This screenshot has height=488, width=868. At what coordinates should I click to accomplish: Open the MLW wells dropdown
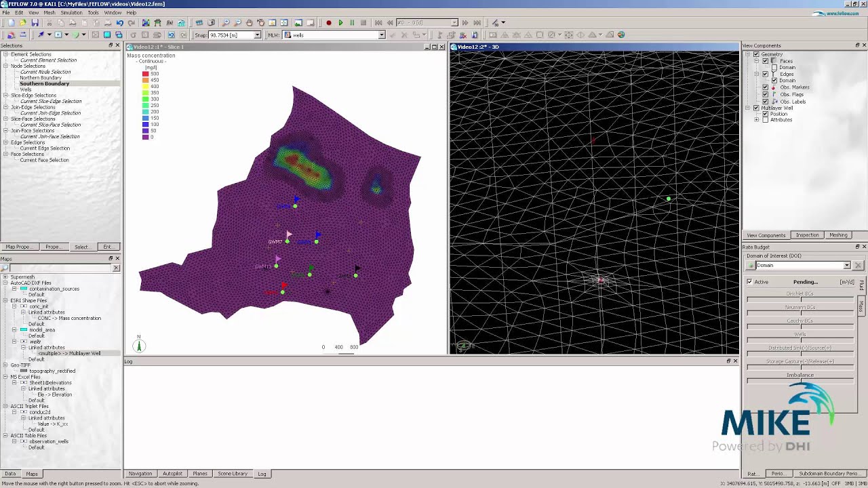click(x=381, y=35)
